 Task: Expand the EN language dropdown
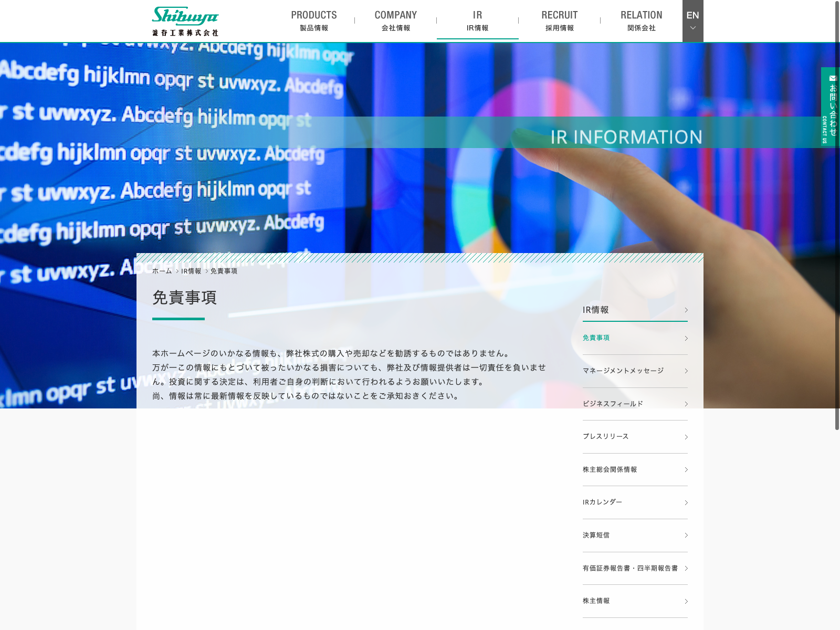(692, 21)
